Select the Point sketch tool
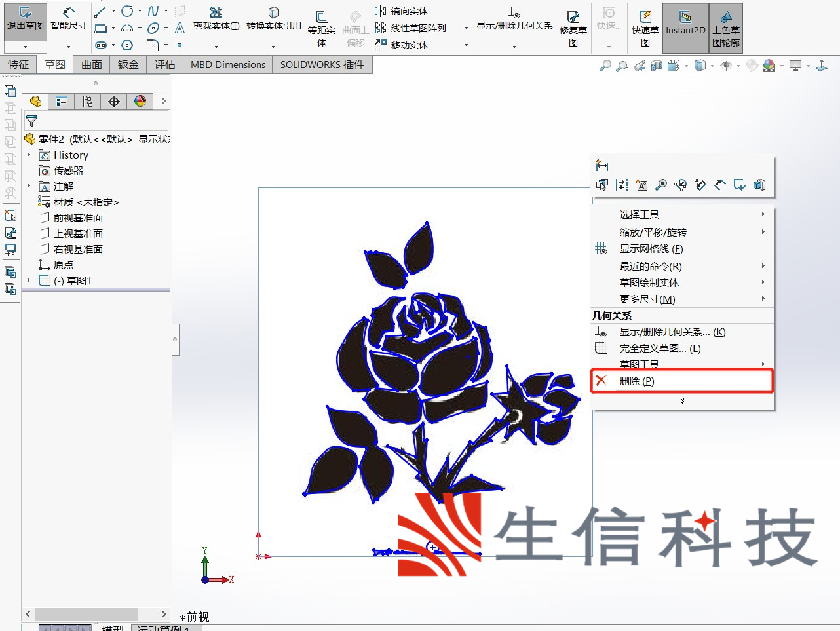 [180, 45]
